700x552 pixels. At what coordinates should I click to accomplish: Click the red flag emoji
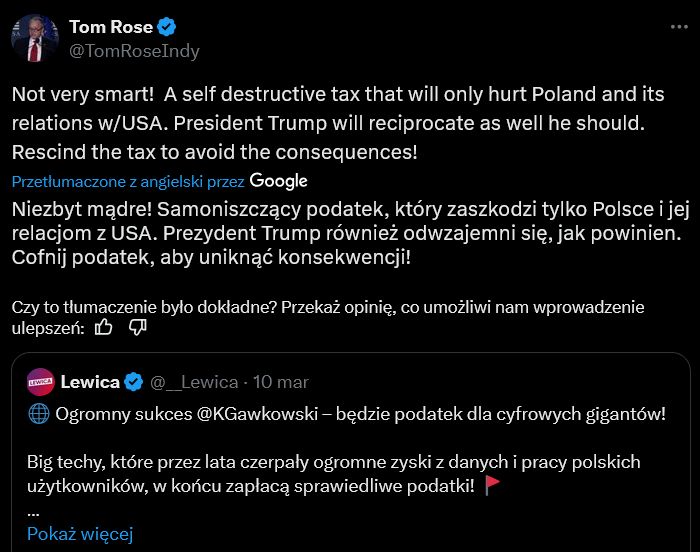pos(492,485)
